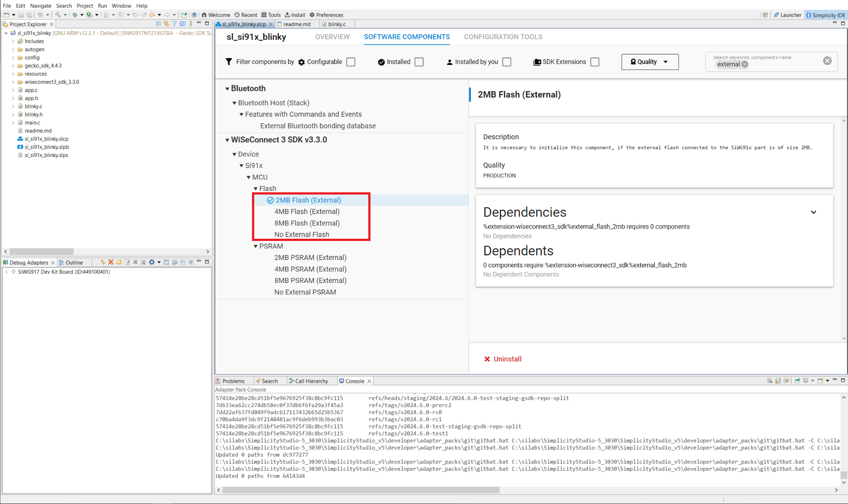Select 4MB Flash (External) component
This screenshot has width=848, height=504.
[307, 212]
